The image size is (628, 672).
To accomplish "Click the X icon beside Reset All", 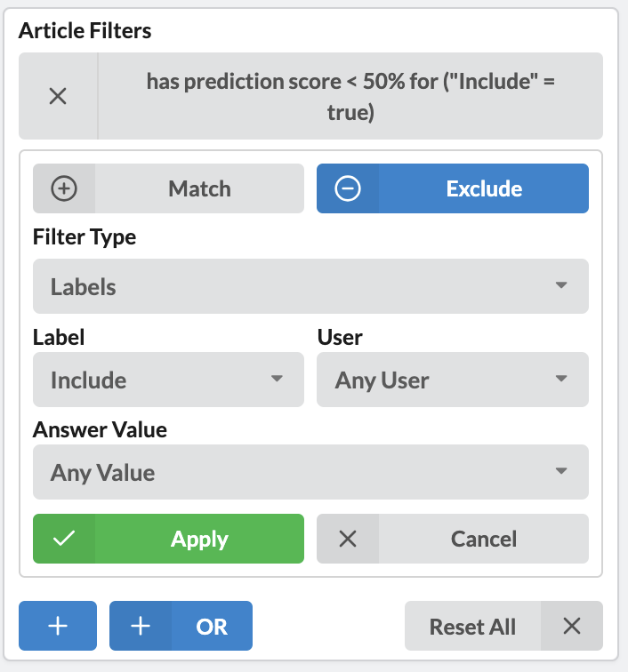I will coord(572,626).
